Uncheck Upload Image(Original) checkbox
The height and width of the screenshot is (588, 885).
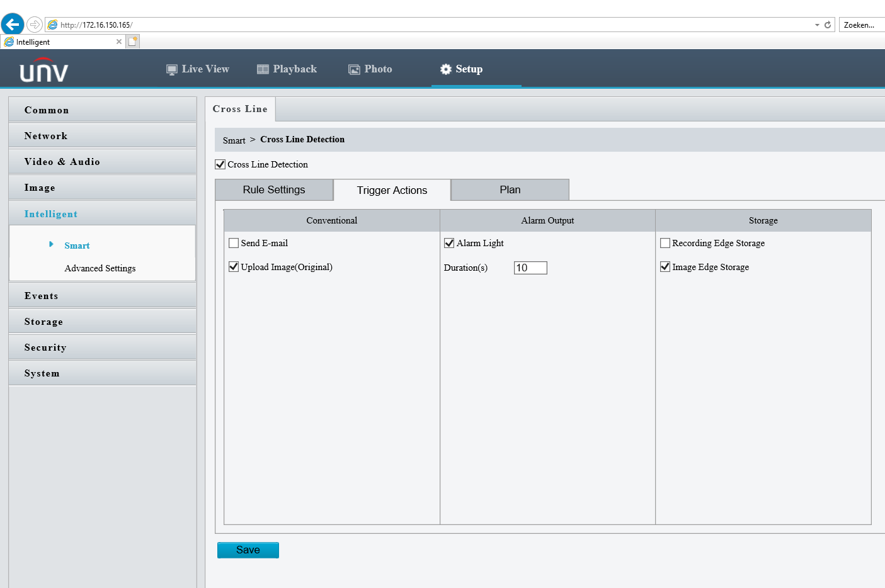(x=234, y=267)
